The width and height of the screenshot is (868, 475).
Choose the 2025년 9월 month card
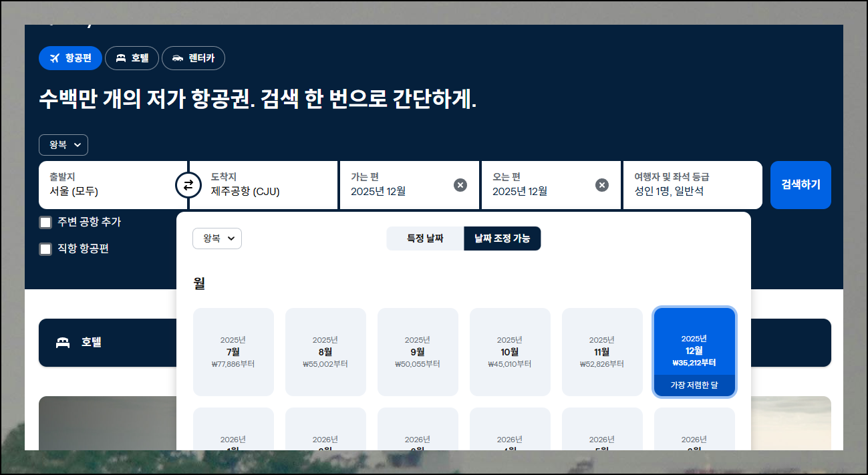tap(418, 352)
